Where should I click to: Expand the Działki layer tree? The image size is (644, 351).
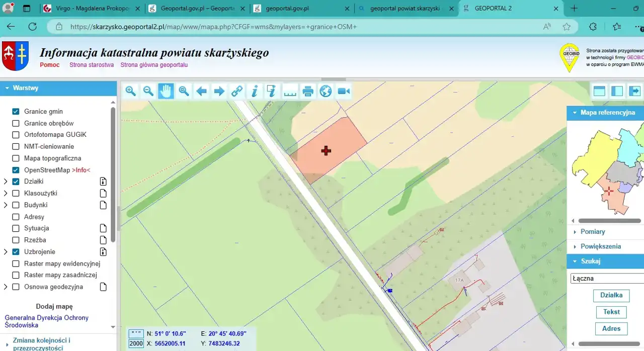(6, 182)
